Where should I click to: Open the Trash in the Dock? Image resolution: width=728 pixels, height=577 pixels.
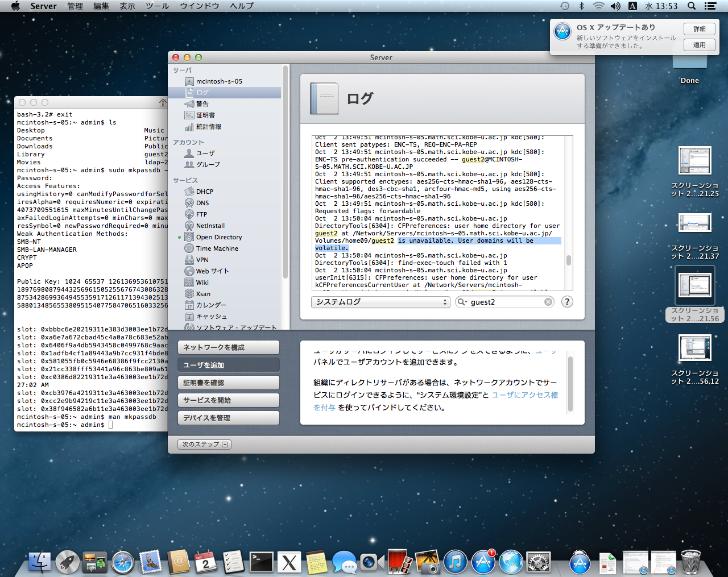[691, 562]
